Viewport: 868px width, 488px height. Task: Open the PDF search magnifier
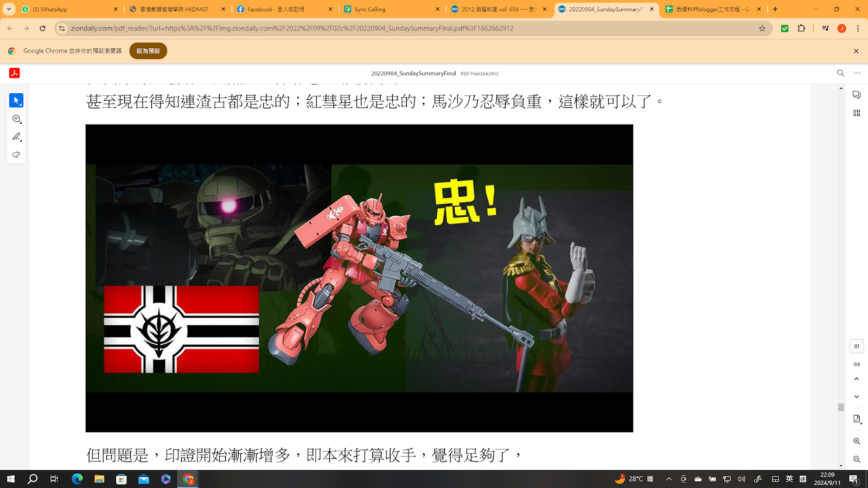(840, 73)
